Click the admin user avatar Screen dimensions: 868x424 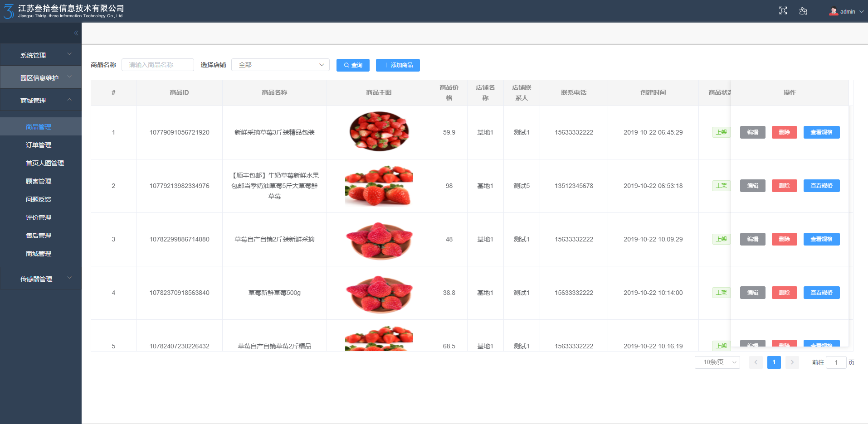click(833, 11)
